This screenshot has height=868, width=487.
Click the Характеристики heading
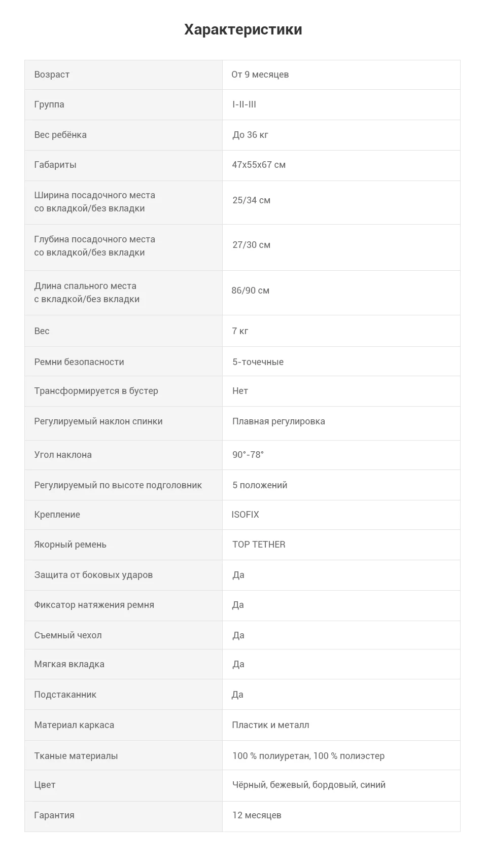(x=243, y=29)
